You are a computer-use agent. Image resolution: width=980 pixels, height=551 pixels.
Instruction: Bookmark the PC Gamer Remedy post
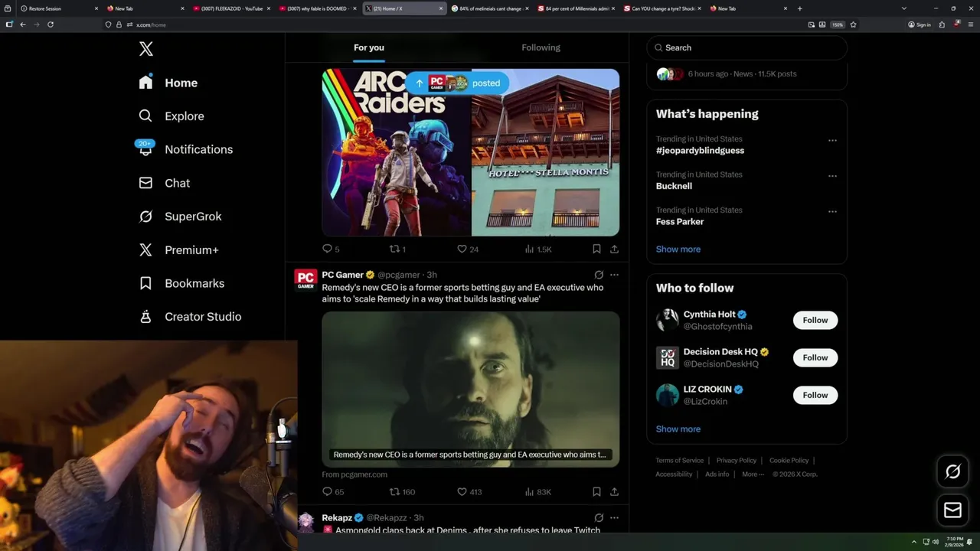point(596,491)
